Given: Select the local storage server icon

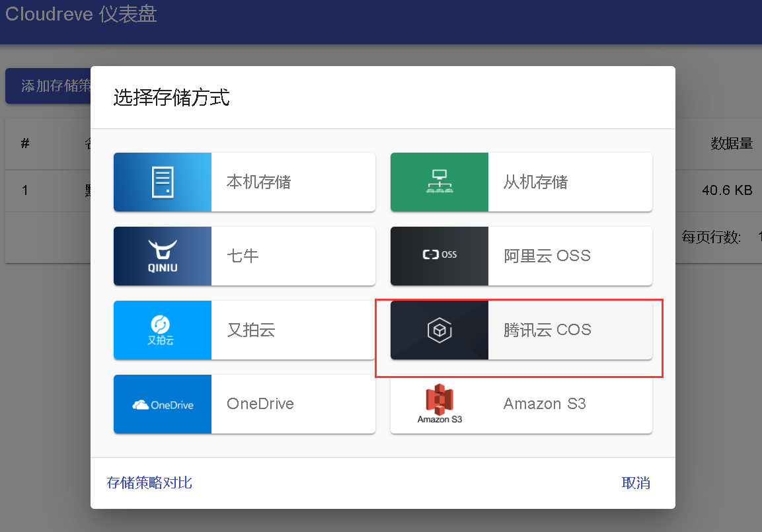Looking at the screenshot, I should point(163,182).
